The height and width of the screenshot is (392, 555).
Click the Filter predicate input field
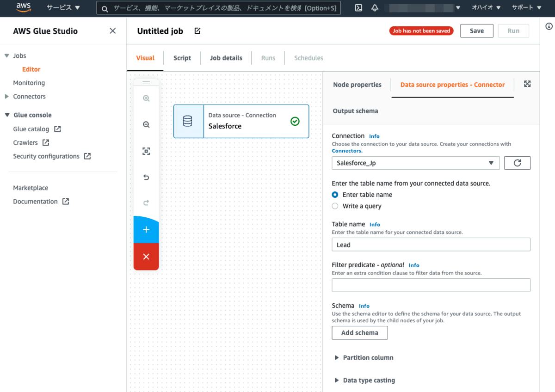coord(431,285)
